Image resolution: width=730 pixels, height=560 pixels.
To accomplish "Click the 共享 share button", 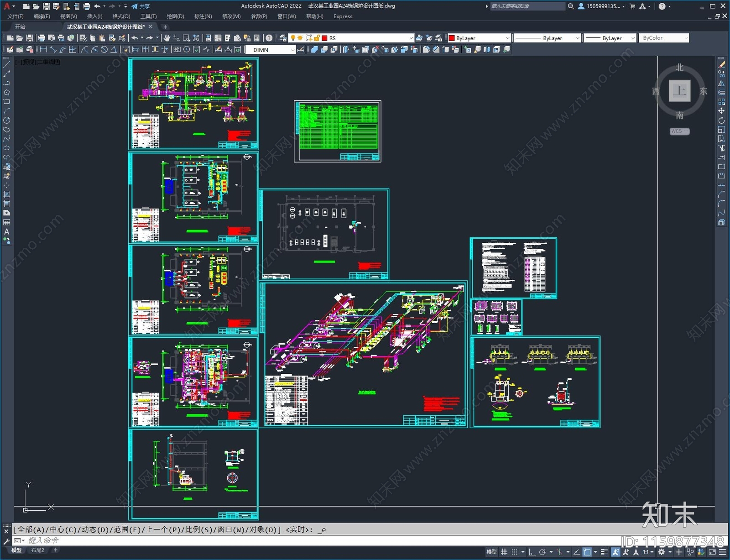I will pyautogui.click(x=141, y=6).
